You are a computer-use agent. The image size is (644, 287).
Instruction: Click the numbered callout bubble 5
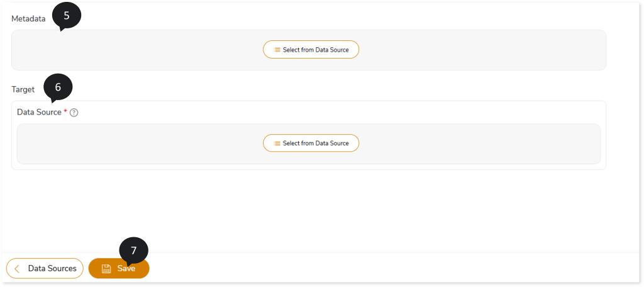[x=67, y=16]
